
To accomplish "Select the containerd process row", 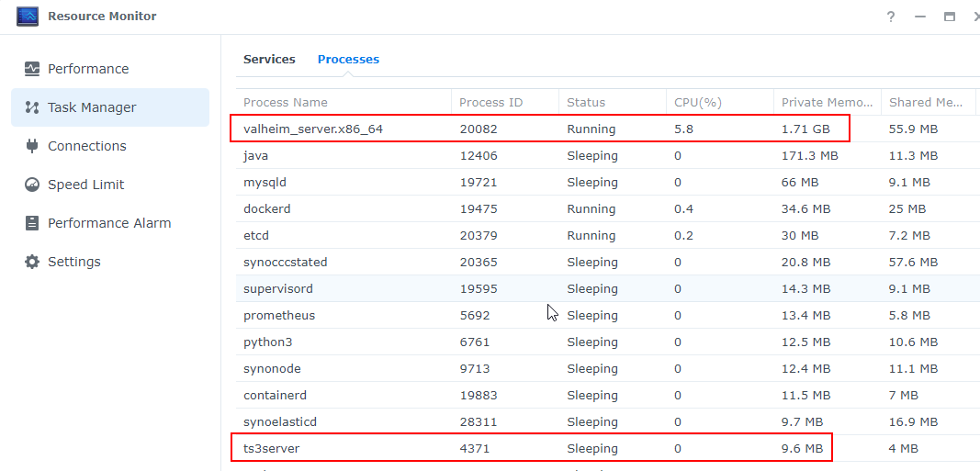I will (x=608, y=396).
